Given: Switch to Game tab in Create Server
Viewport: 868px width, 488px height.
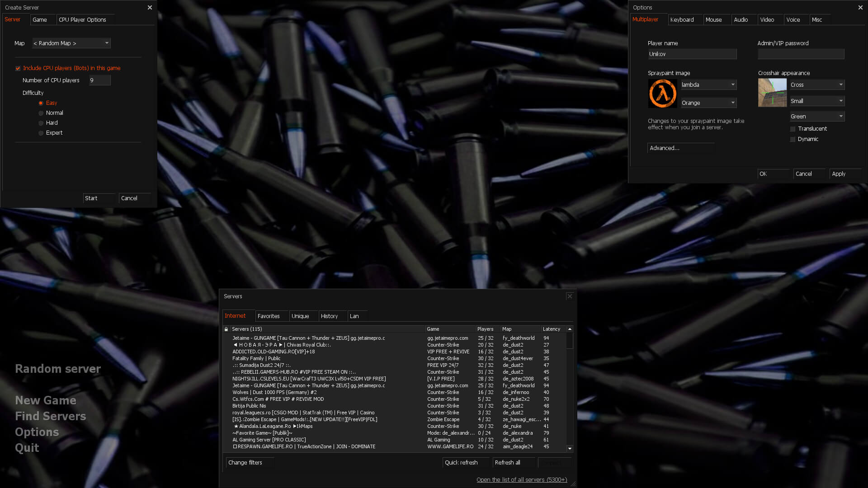Looking at the screenshot, I should pos(43,19).
